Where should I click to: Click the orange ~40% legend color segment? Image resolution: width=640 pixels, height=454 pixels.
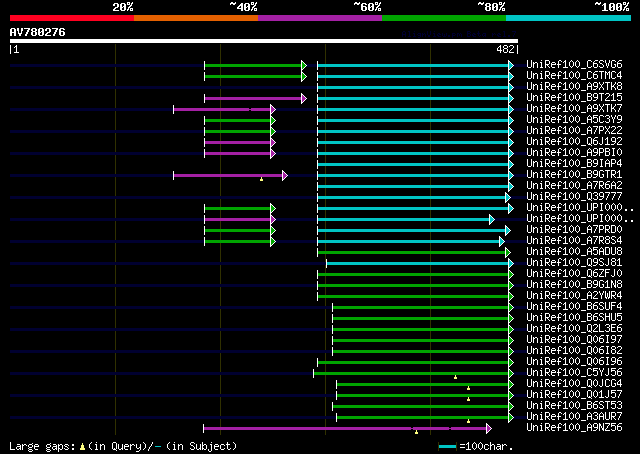click(196, 18)
